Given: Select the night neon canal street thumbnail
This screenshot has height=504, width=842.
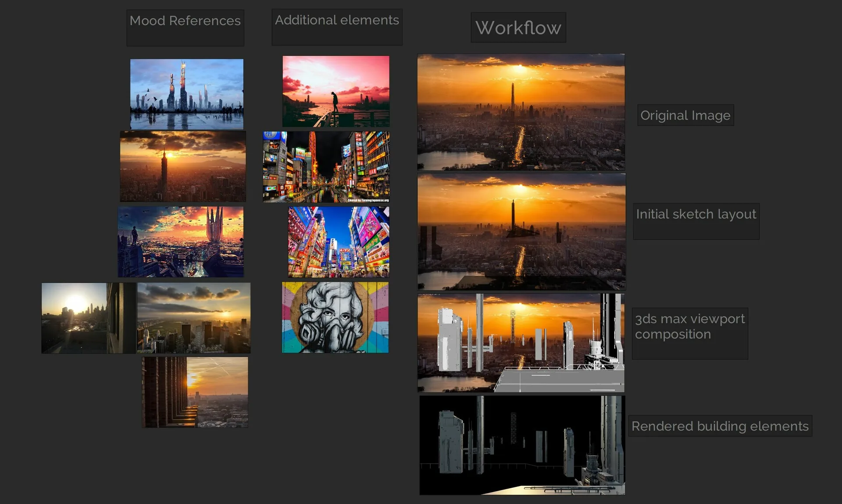Looking at the screenshot, I should 326,167.
